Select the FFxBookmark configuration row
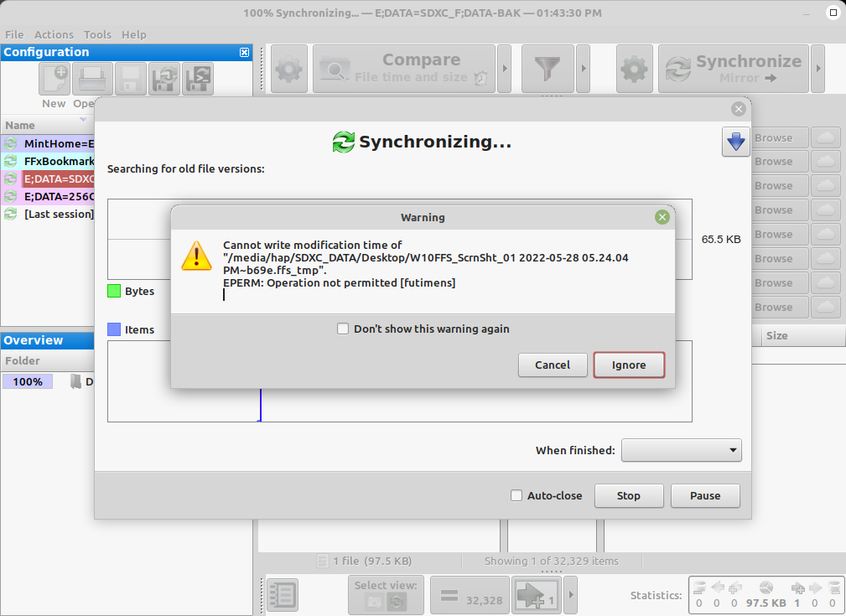Viewport: 846px width, 616px height. pos(48,161)
